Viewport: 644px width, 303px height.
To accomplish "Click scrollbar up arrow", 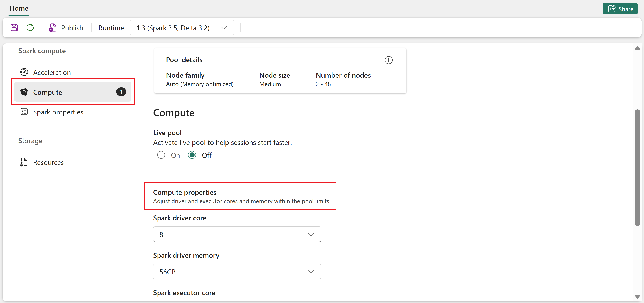I will [637, 48].
